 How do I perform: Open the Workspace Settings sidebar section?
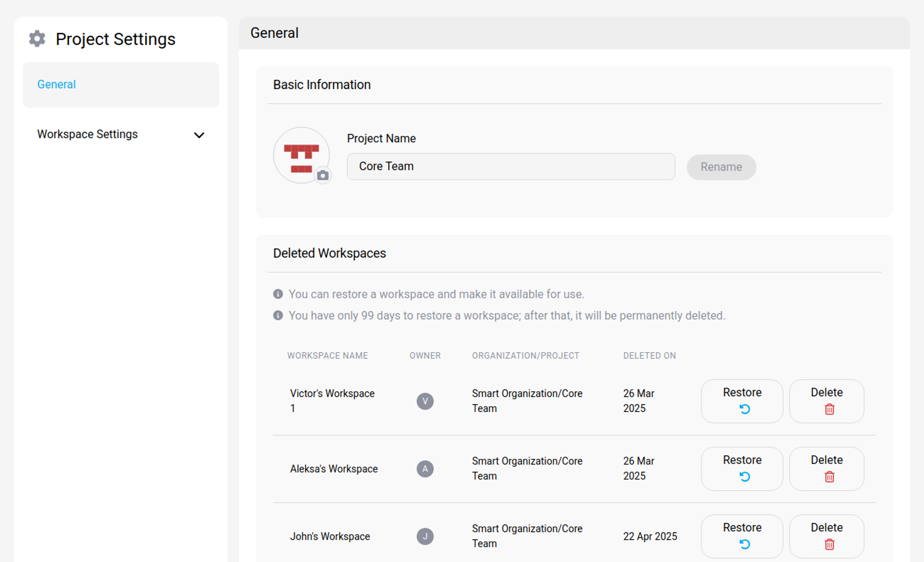point(87,134)
